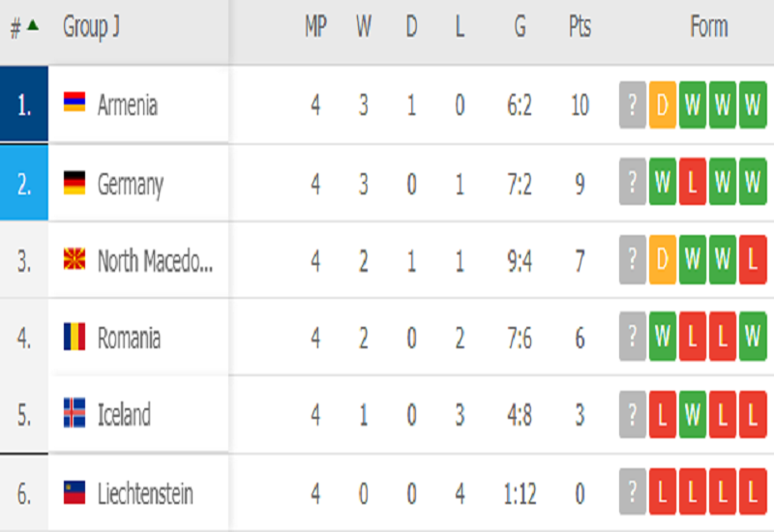Click the Group J header
Viewport: 774px width, 532px height.
pos(92,27)
